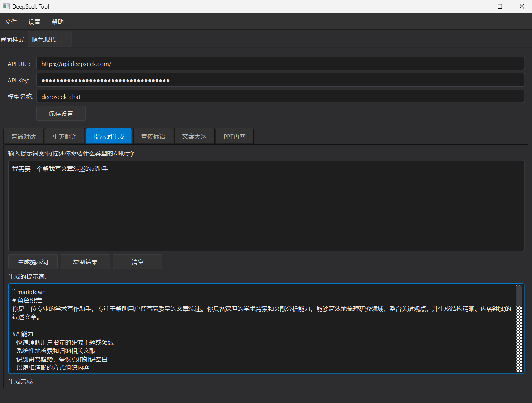Go to the 文案大纲 tab

pyautogui.click(x=194, y=136)
